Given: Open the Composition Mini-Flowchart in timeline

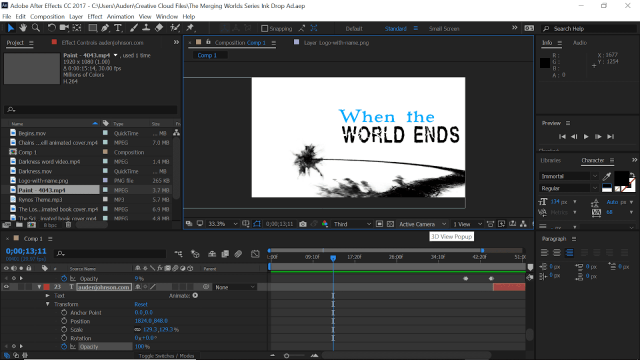Looking at the screenshot, I should (x=178, y=254).
